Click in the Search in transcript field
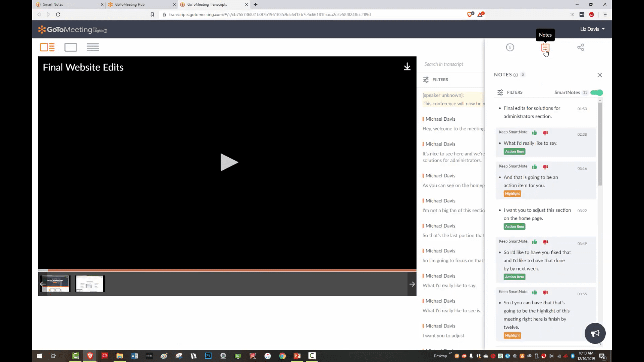This screenshot has width=644, height=362. pyautogui.click(x=451, y=64)
